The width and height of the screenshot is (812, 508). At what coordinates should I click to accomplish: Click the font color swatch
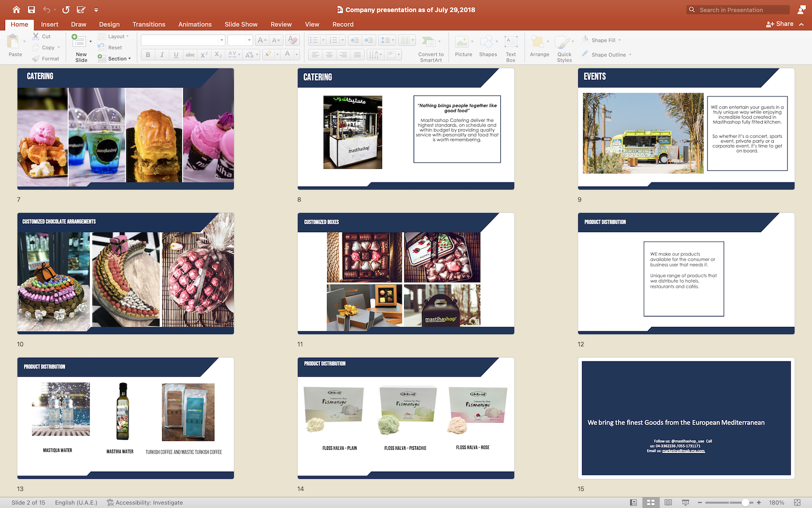click(x=287, y=54)
